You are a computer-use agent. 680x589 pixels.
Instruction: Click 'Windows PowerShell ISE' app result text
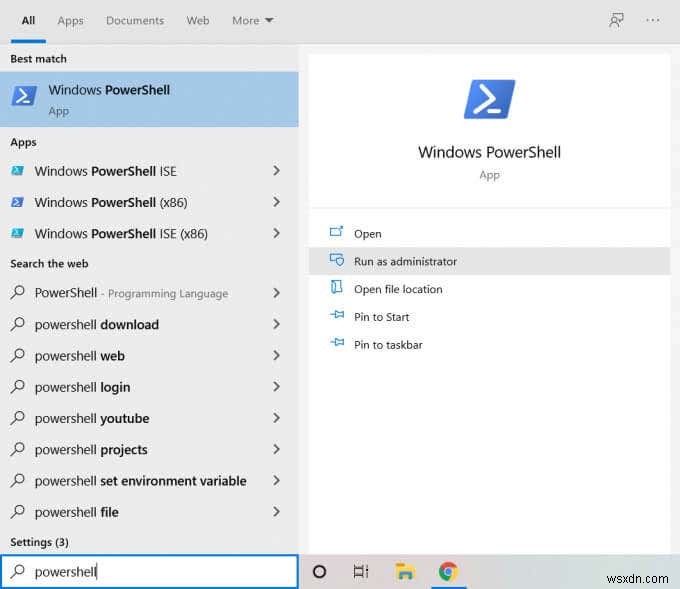[105, 171]
